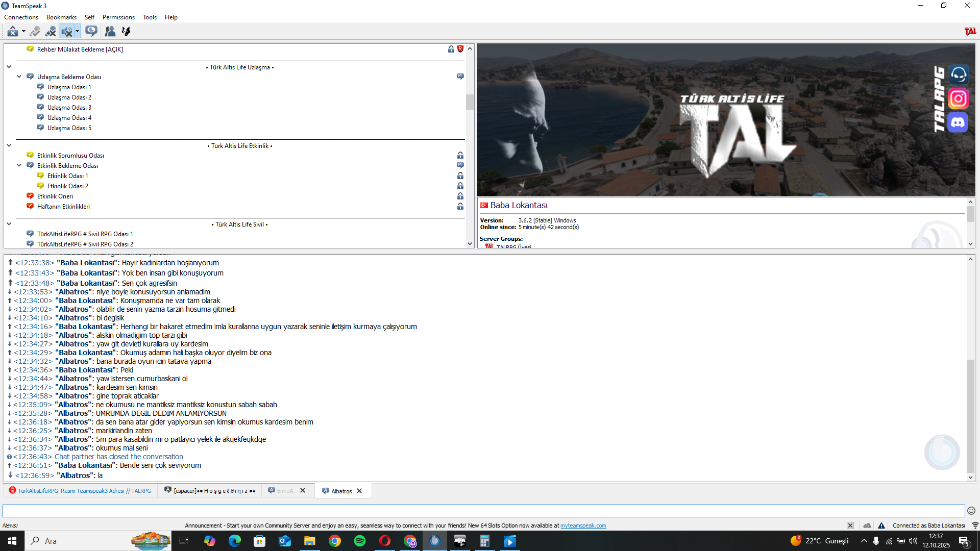Open the Connections menu
980x551 pixels.
(x=21, y=17)
